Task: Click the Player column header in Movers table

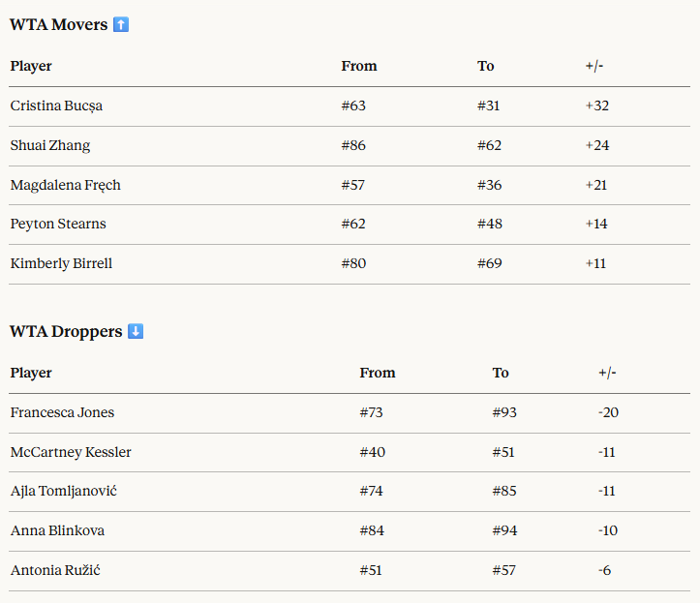Action: (x=31, y=66)
